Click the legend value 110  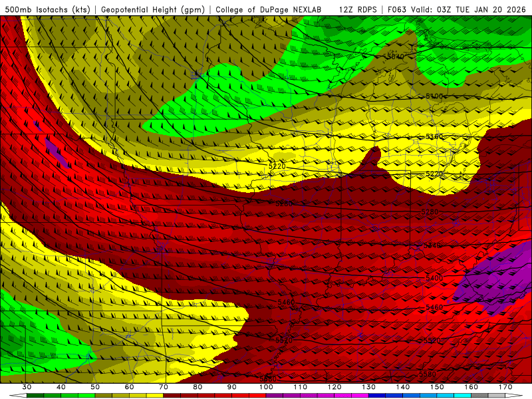[x=301, y=387]
